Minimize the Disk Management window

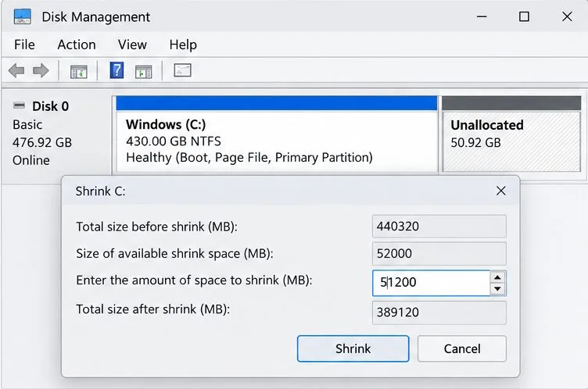pos(482,16)
